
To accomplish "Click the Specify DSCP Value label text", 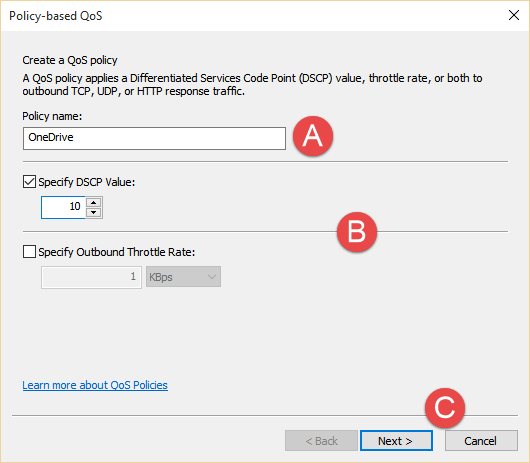I will 87,182.
